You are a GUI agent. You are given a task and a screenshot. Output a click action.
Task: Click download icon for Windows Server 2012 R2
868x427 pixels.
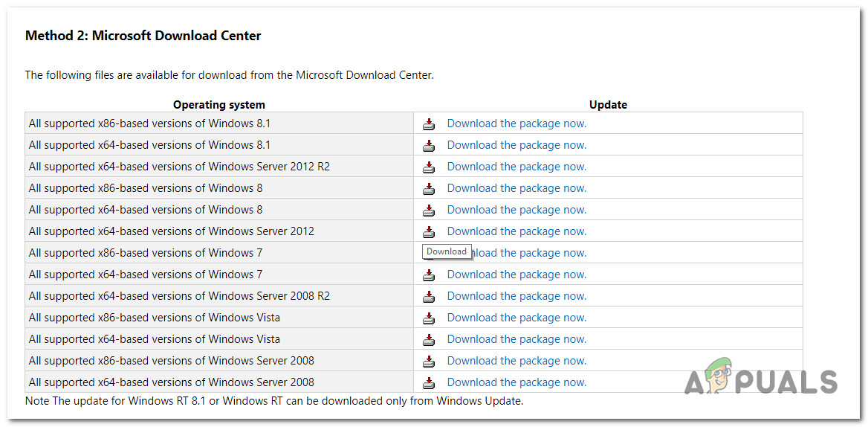429,167
